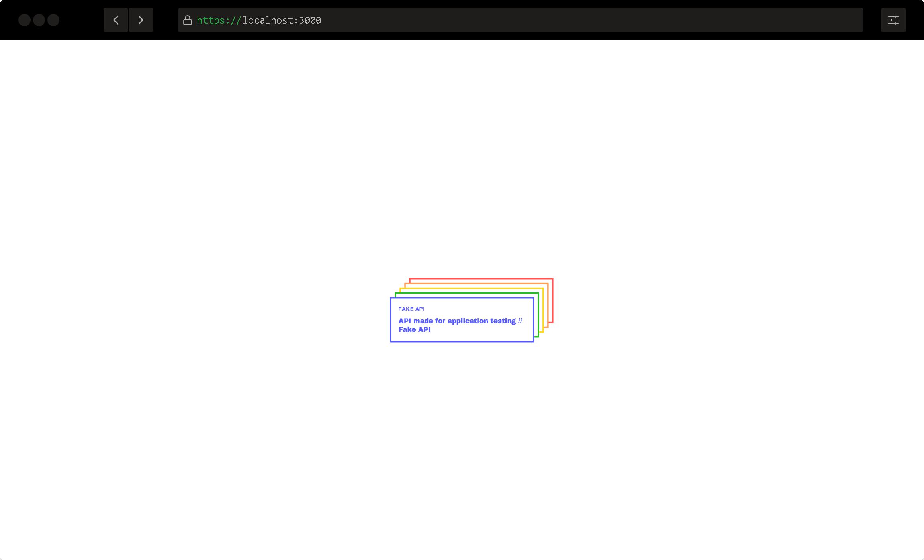Screen dimensions: 924x560
Task: Click the green https:// protocol text
Action: (219, 20)
